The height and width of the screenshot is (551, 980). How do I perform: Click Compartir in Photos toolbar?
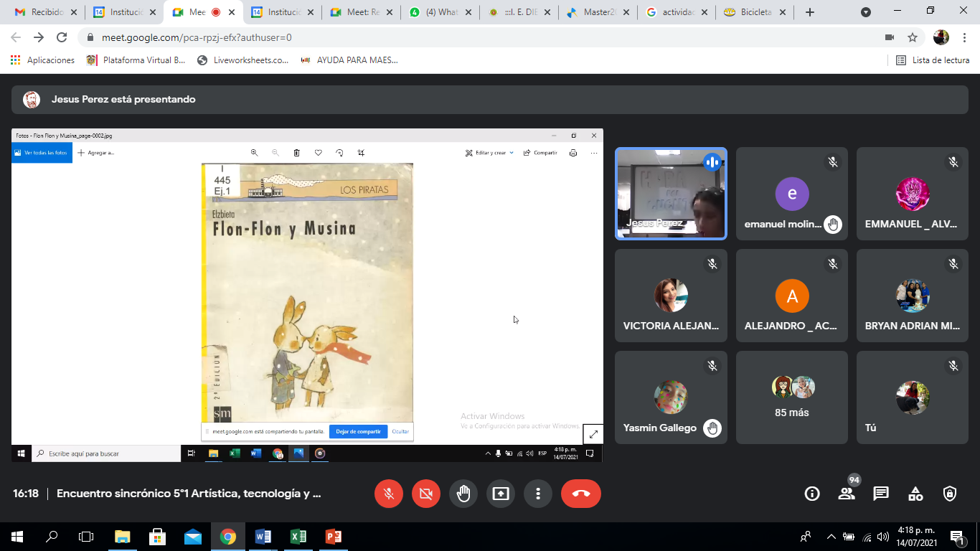click(540, 153)
